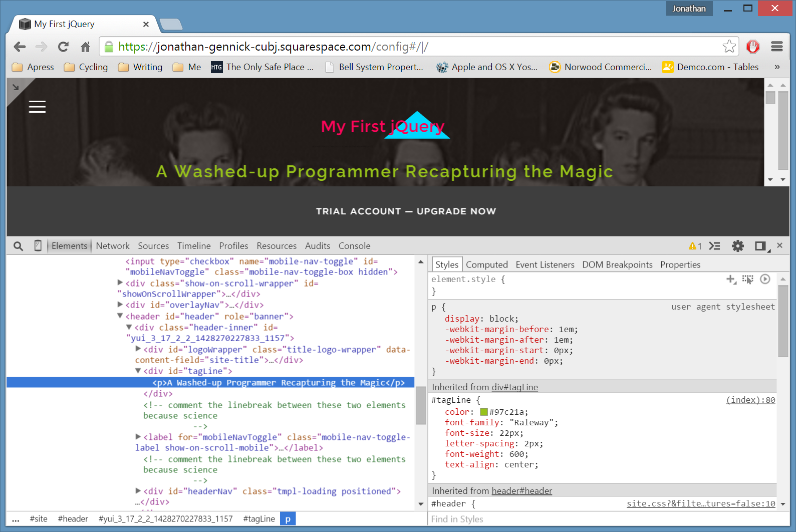Open the Properties tab
Image resolution: width=796 pixels, height=532 pixels.
pos(680,264)
